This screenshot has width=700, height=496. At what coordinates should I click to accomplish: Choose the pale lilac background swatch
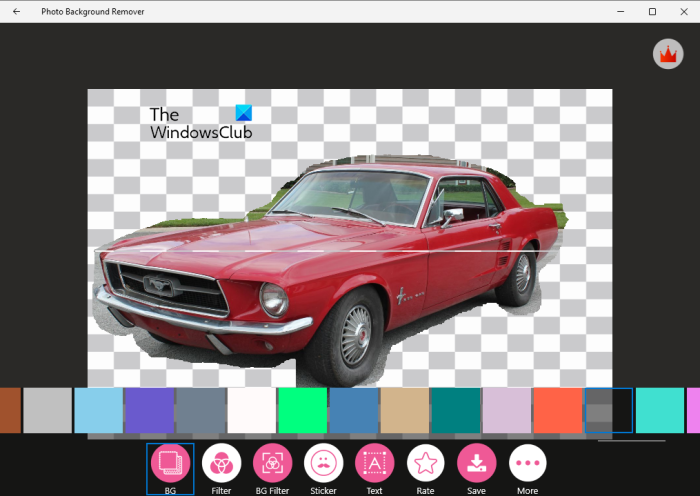pyautogui.click(x=507, y=410)
